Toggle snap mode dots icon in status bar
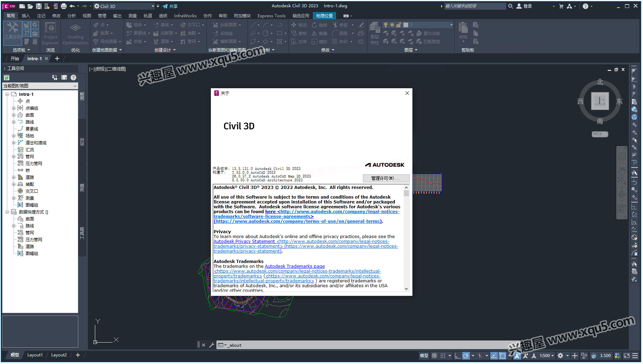 [443, 355]
